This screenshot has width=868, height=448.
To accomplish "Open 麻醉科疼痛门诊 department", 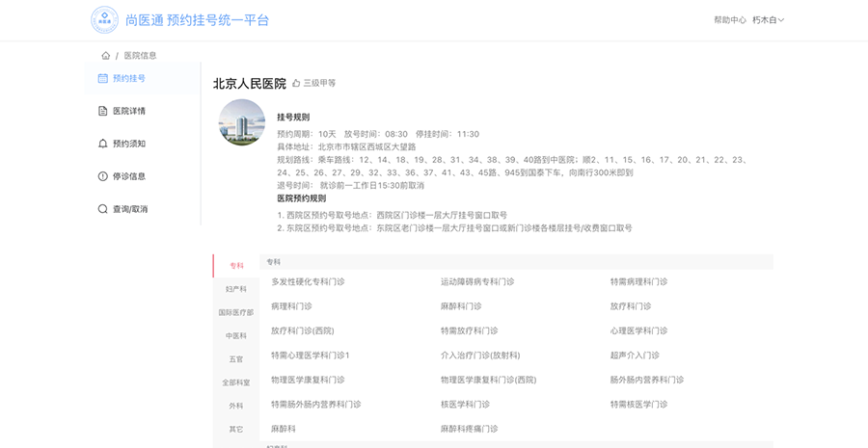I will click(470, 429).
